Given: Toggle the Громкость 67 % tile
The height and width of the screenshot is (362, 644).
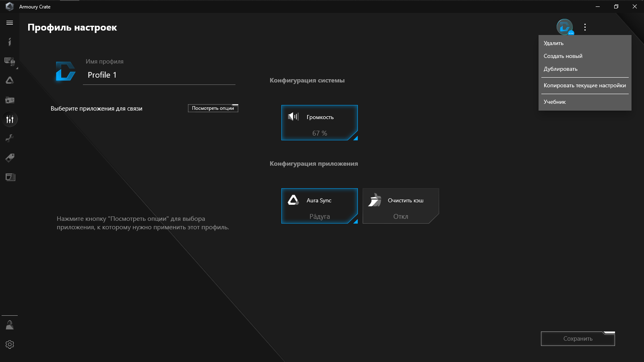Looking at the screenshot, I should (320, 123).
